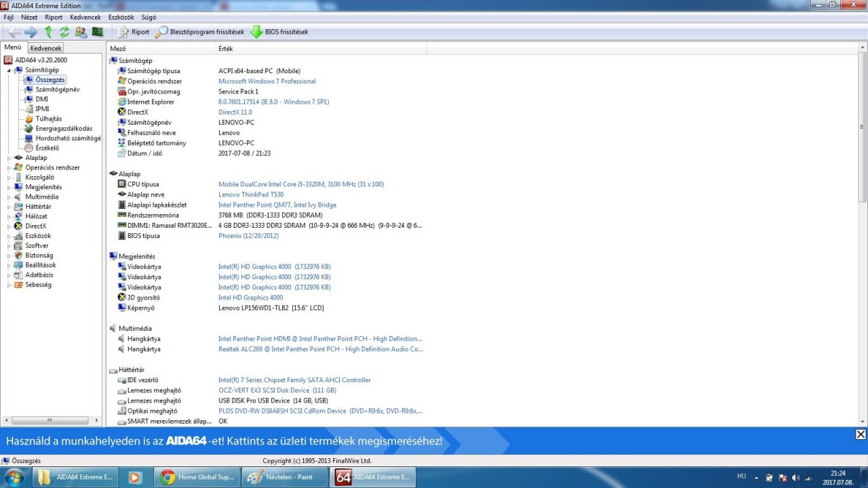This screenshot has height=488, width=868.
Task: Select DMI tree item
Action: click(x=42, y=99)
